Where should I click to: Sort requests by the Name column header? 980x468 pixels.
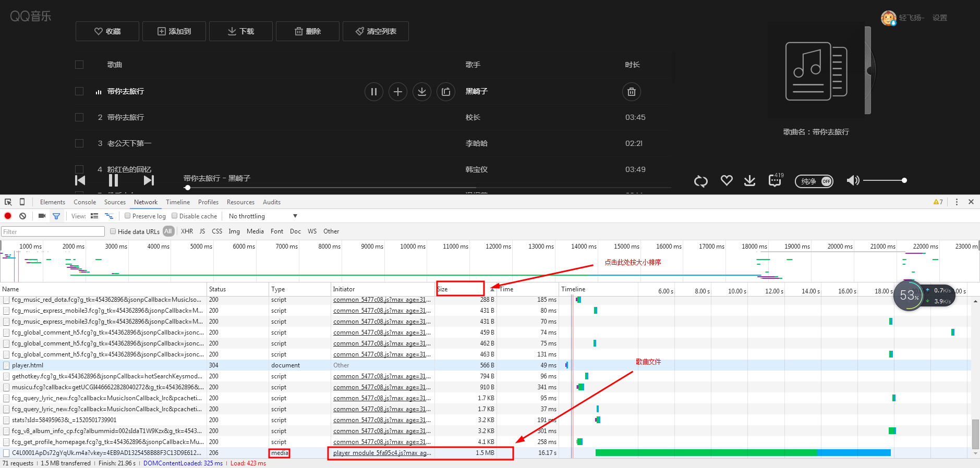[103, 289]
